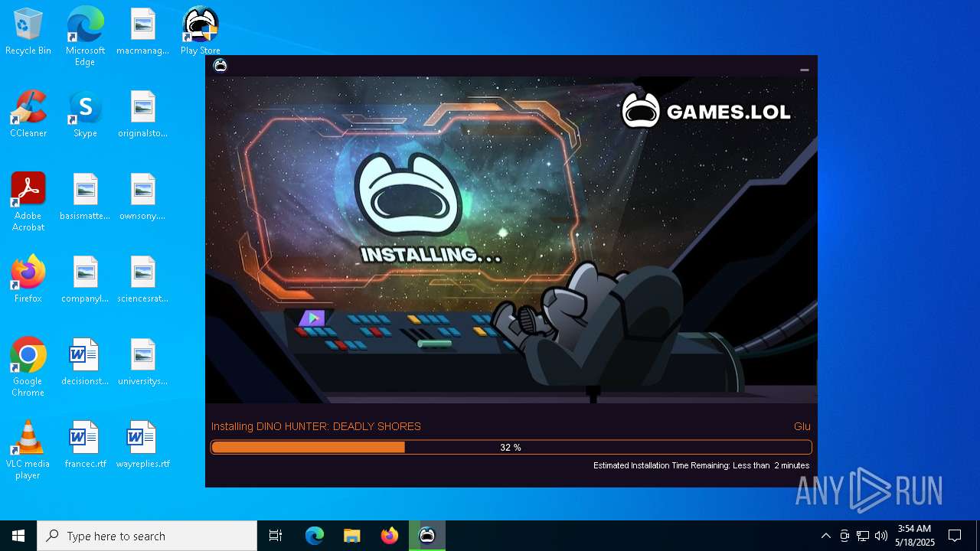This screenshot has height=551, width=980.
Task: Select the francec.rtf document
Action: pos(85,445)
